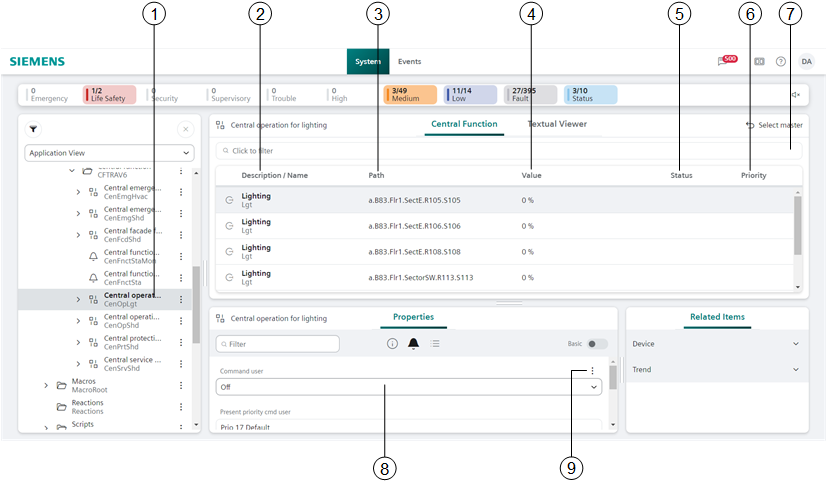Click the Select master button
The width and height of the screenshot is (827, 487).
pyautogui.click(x=774, y=125)
